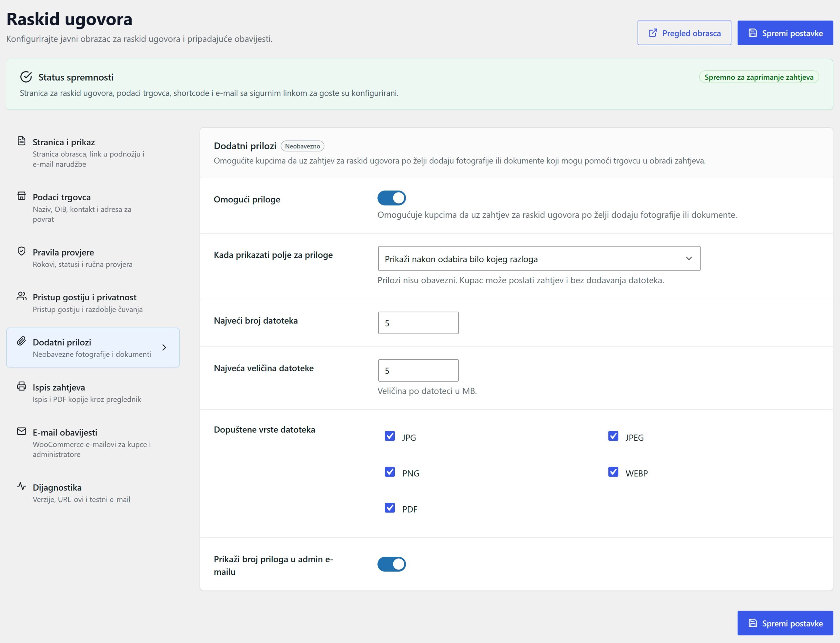Click the document icon beside Stranica i prikaz
840x643 pixels.
coord(21,141)
